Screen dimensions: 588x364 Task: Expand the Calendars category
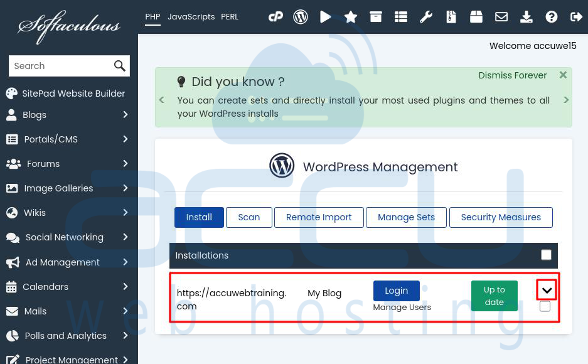click(x=126, y=286)
